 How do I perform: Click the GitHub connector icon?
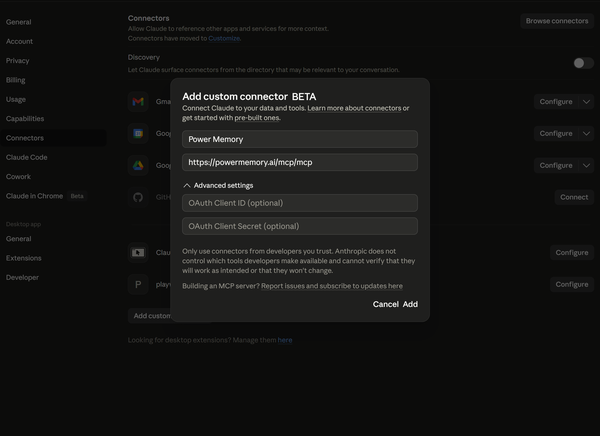click(x=138, y=197)
